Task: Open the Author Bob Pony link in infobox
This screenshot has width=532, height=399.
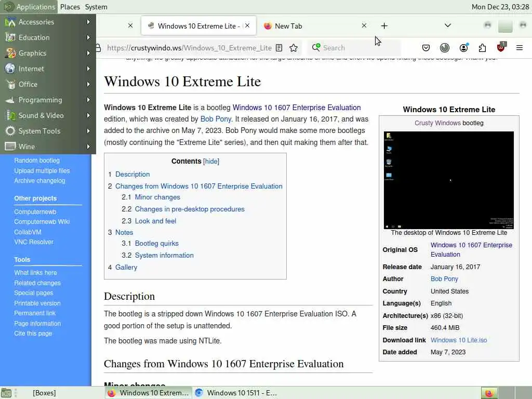Action: pyautogui.click(x=444, y=279)
